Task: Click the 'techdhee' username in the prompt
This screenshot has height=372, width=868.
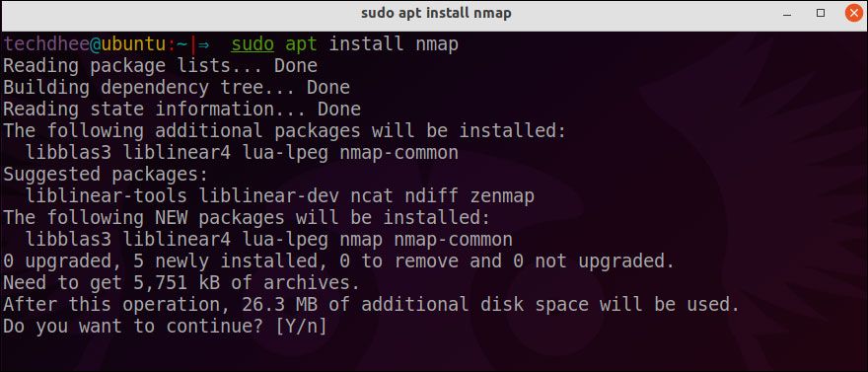Action: coord(46,43)
